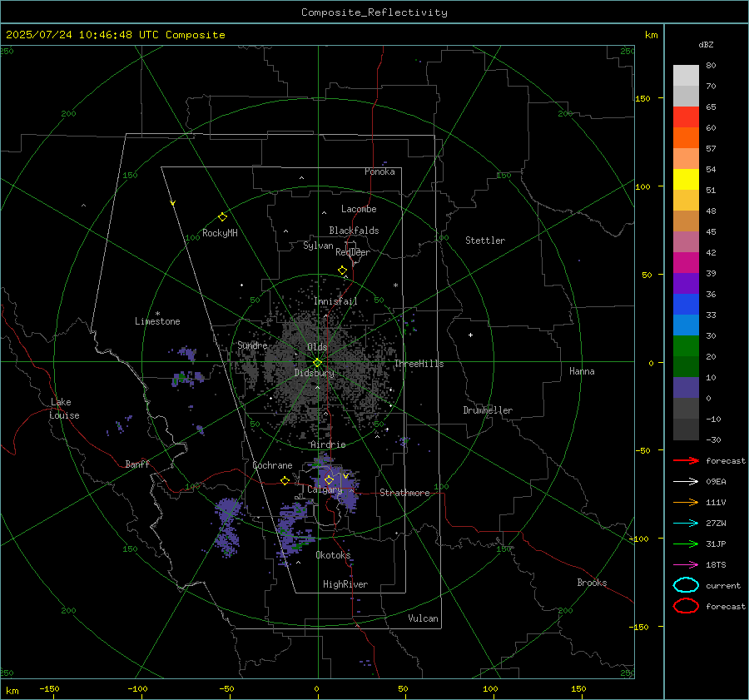The image size is (749, 700).
Task: Click the 39 dBZ magenta swatch
Action: coord(686,262)
